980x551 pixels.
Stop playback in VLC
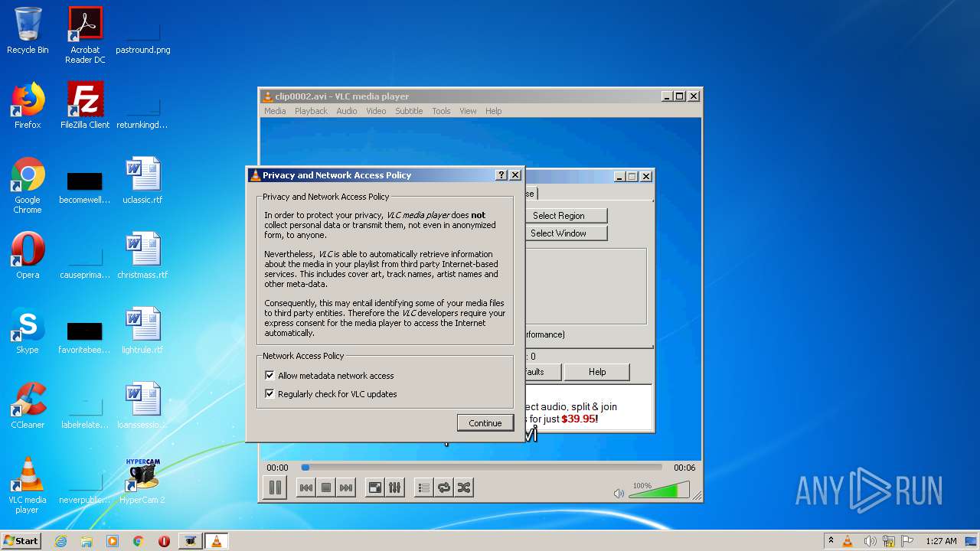click(325, 487)
